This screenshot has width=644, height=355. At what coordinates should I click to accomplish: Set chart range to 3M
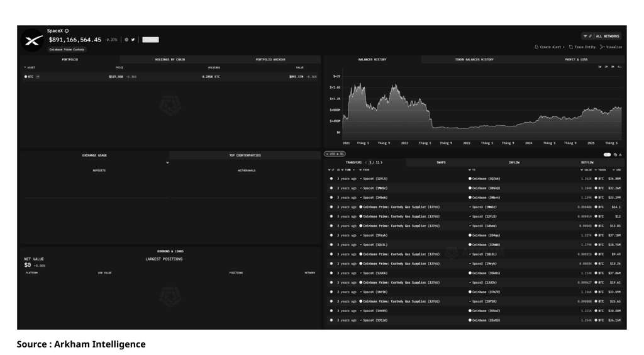(x=613, y=67)
